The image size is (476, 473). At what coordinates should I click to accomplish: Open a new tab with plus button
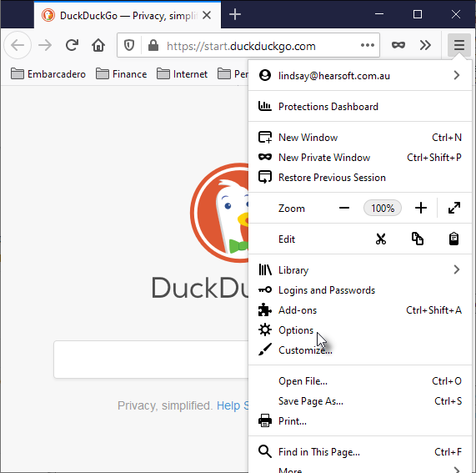235,14
